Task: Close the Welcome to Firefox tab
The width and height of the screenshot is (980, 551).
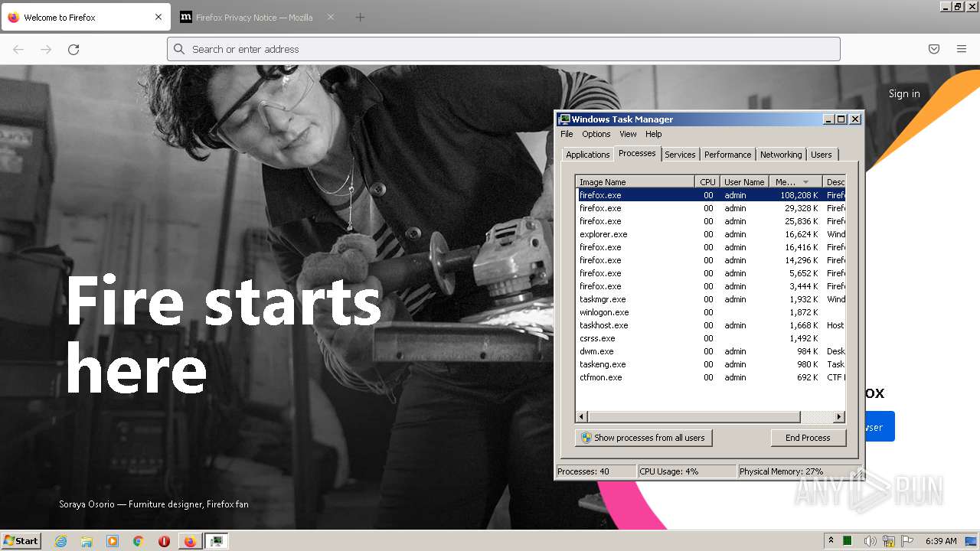Action: pyautogui.click(x=158, y=17)
